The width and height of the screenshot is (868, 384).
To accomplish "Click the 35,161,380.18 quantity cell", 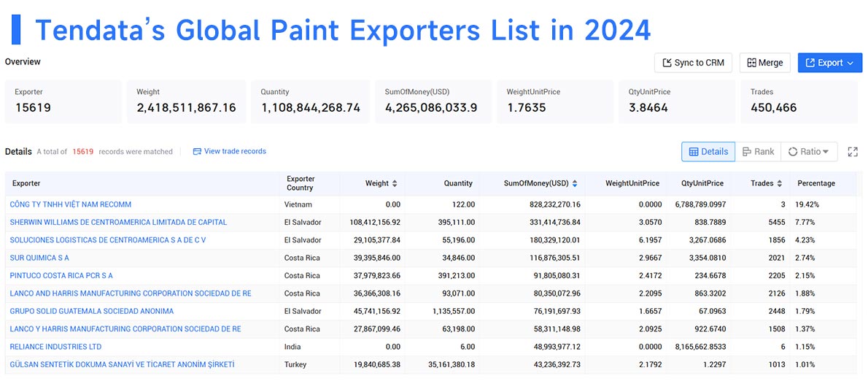I will [x=452, y=364].
